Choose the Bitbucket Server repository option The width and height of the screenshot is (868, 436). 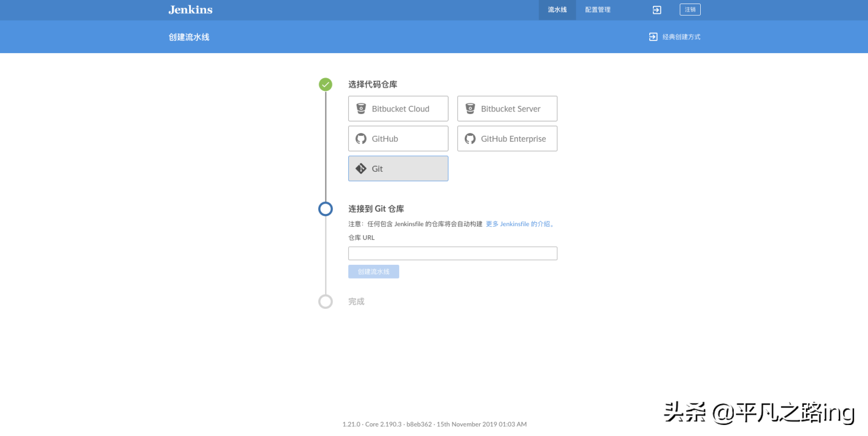[507, 109]
